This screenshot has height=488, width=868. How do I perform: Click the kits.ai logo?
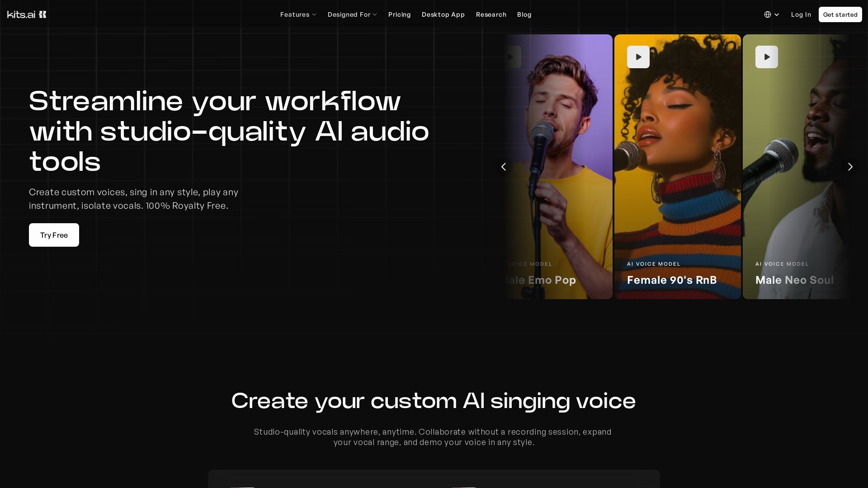27,14
